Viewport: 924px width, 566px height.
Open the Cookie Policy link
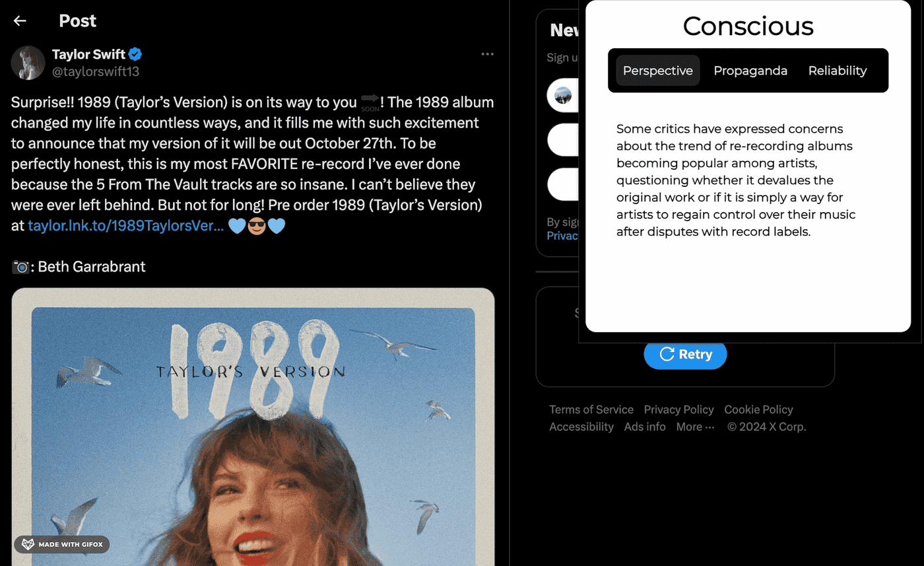[x=758, y=409]
